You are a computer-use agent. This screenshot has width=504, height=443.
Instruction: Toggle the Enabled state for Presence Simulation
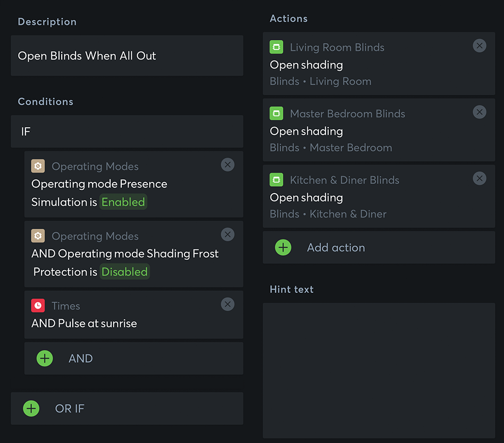[x=123, y=202]
